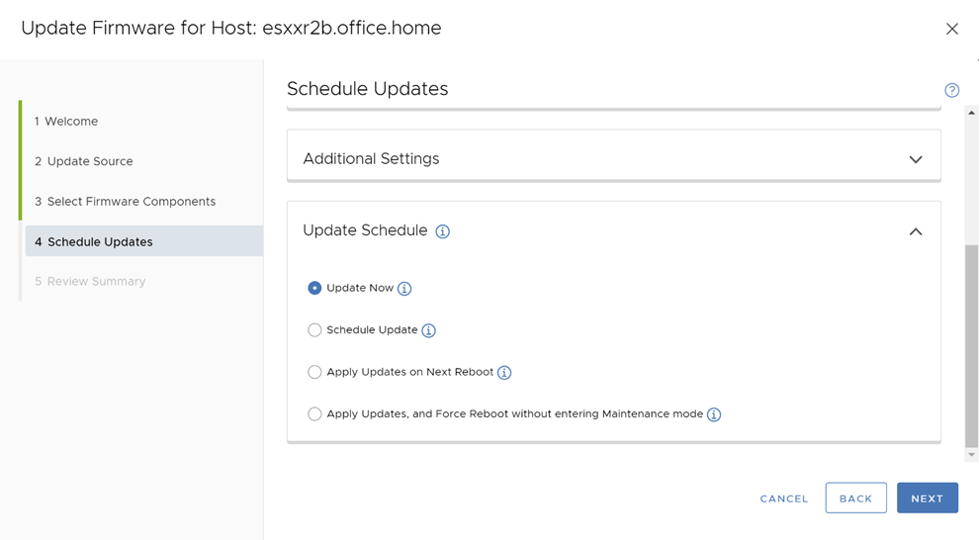Collapse the Update Schedule section chevron

tap(916, 231)
